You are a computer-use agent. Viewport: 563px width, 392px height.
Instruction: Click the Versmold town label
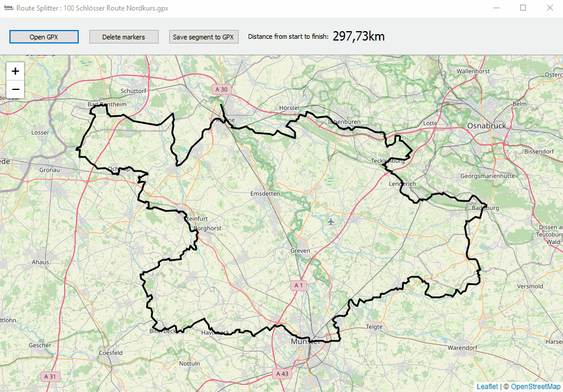click(530, 286)
